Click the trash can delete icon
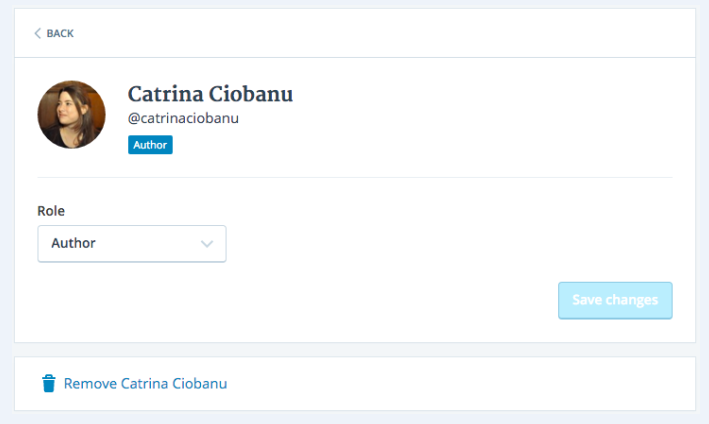 [x=48, y=383]
